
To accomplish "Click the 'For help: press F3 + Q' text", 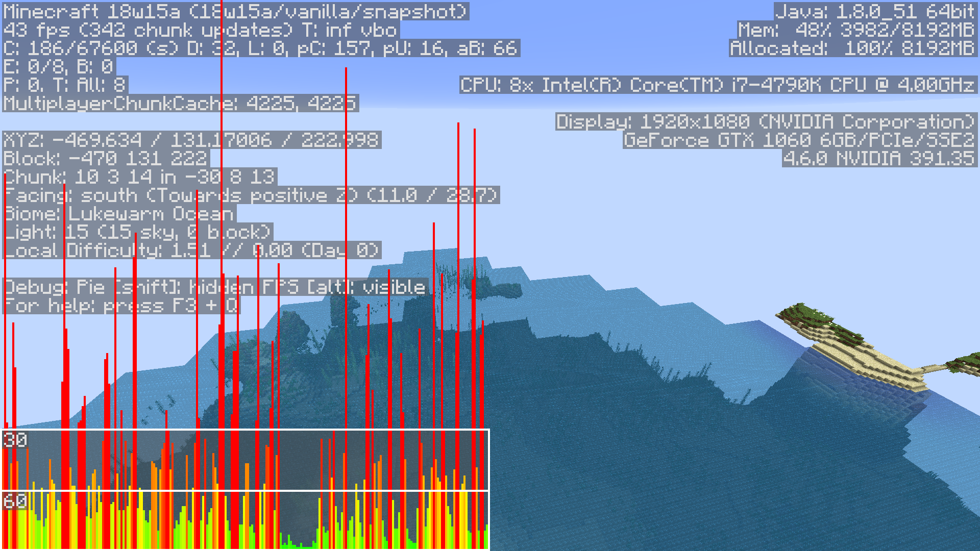I will (120, 306).
